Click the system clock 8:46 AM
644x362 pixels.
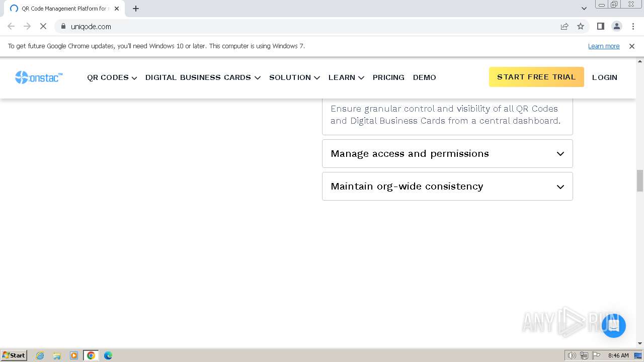pos(618,355)
